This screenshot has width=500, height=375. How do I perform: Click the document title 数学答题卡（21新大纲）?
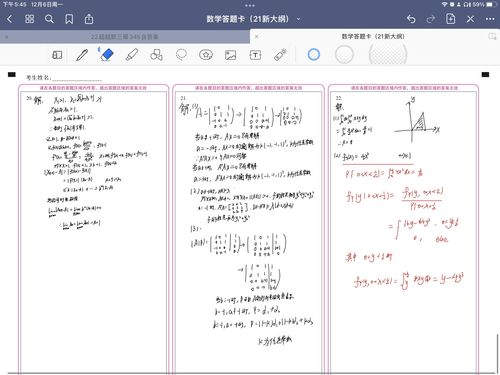pyautogui.click(x=247, y=19)
